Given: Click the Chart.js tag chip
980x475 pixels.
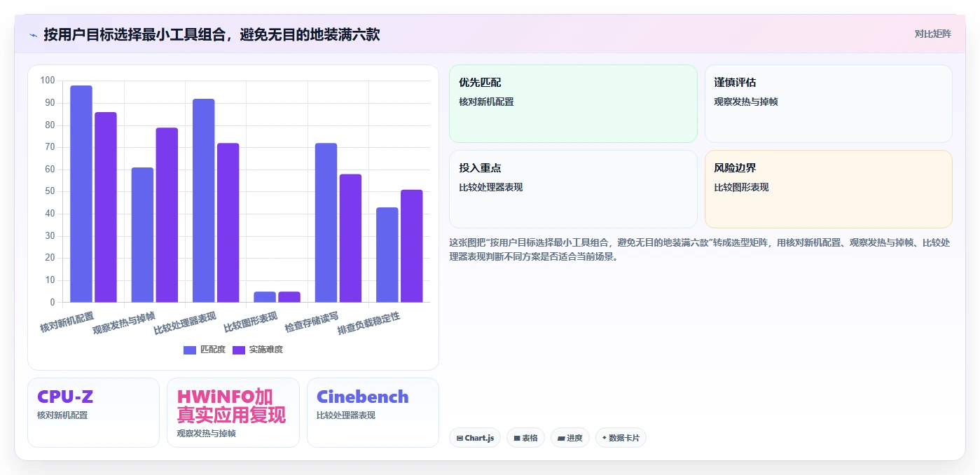Looking at the screenshot, I should (x=475, y=438).
